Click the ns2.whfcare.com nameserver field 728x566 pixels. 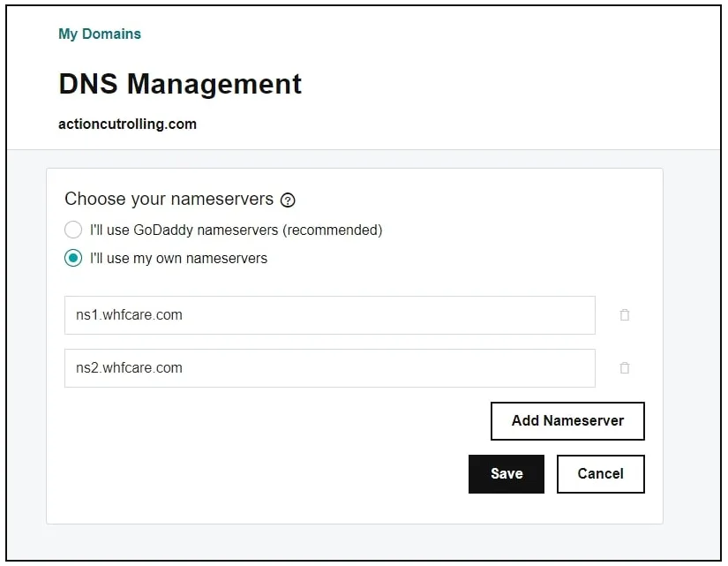(x=330, y=368)
